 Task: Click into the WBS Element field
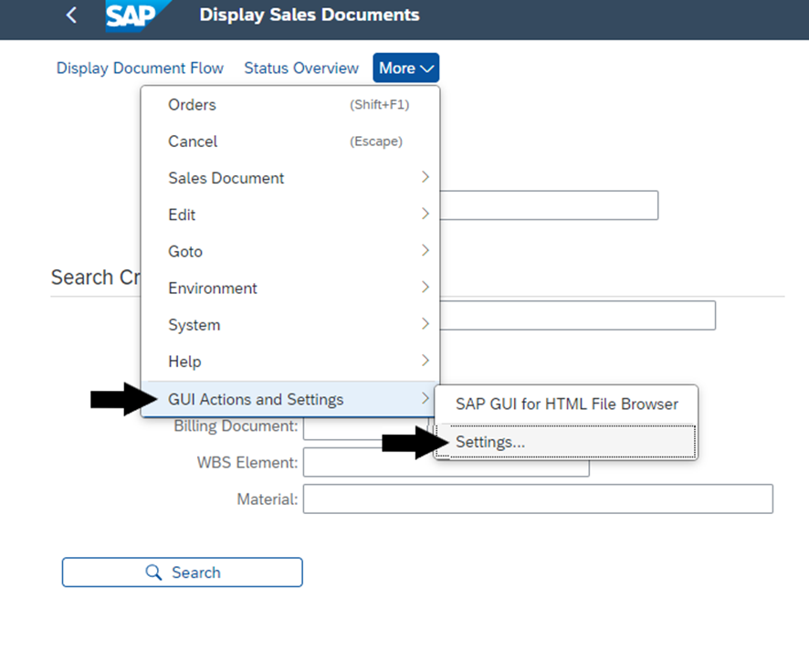446,463
